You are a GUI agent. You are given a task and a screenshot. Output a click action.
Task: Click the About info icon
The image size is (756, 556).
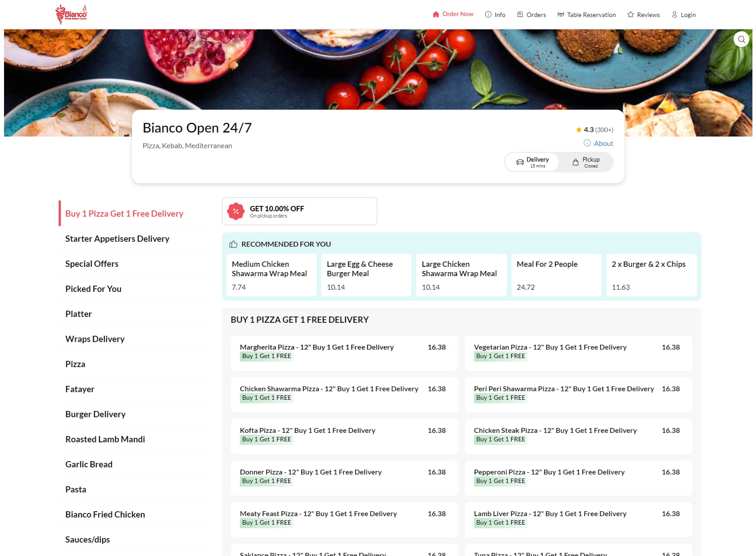click(x=587, y=143)
